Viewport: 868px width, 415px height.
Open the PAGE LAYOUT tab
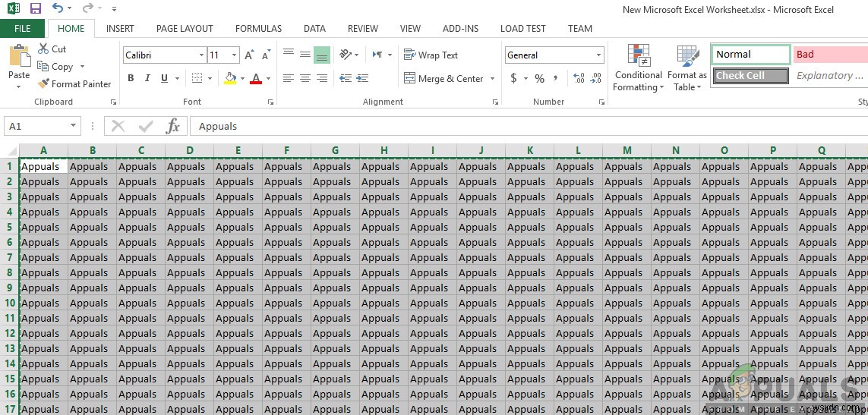coord(185,29)
